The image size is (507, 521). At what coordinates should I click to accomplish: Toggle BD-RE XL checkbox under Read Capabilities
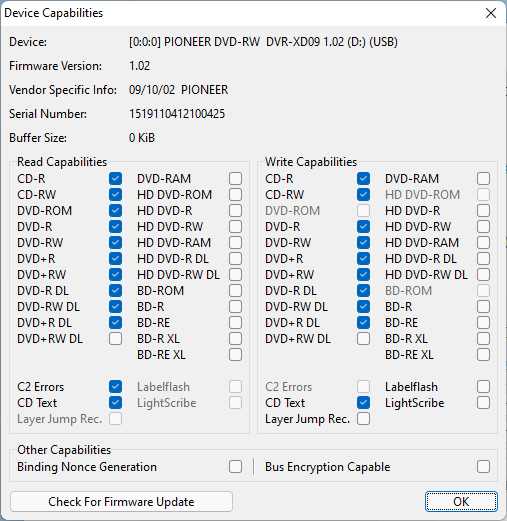click(235, 355)
